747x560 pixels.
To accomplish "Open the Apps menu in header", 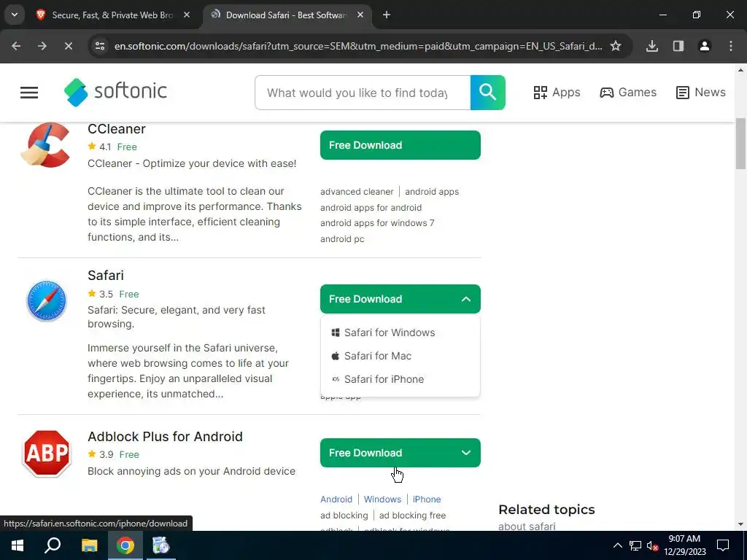I will point(557,93).
